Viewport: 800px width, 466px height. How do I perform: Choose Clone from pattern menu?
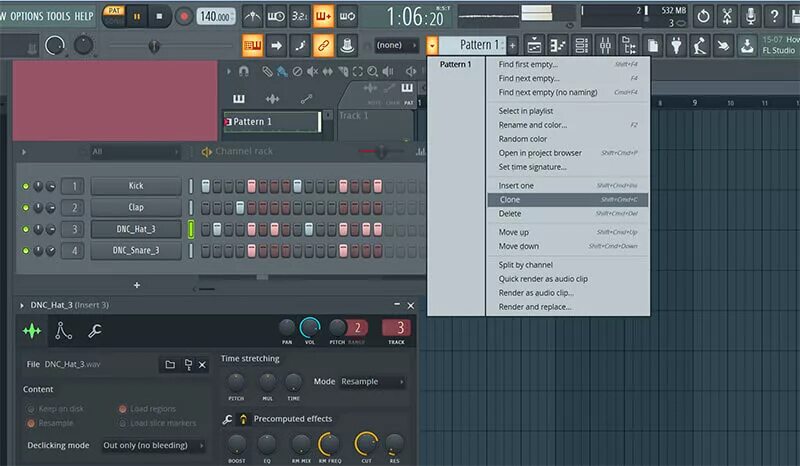(567, 200)
